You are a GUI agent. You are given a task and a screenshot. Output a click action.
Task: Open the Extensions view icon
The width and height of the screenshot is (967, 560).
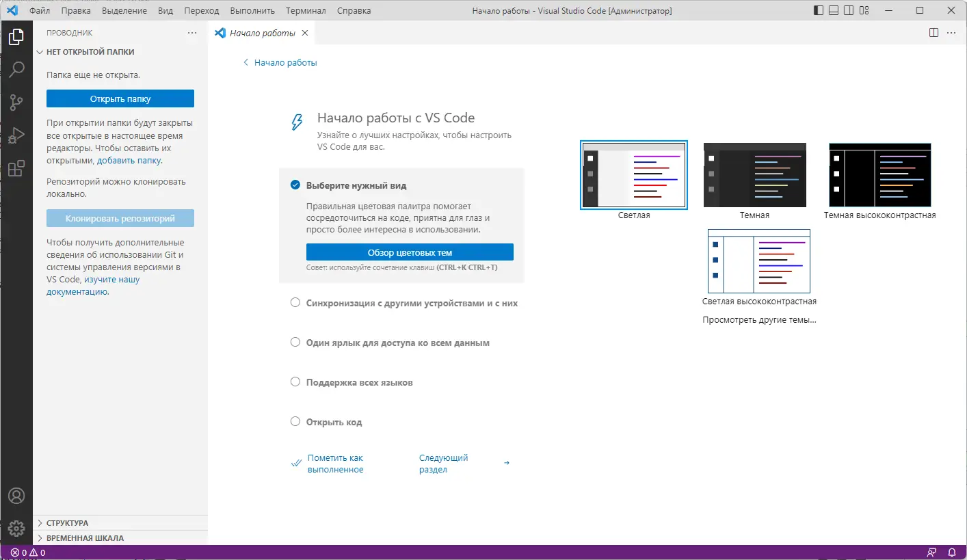pos(16,168)
